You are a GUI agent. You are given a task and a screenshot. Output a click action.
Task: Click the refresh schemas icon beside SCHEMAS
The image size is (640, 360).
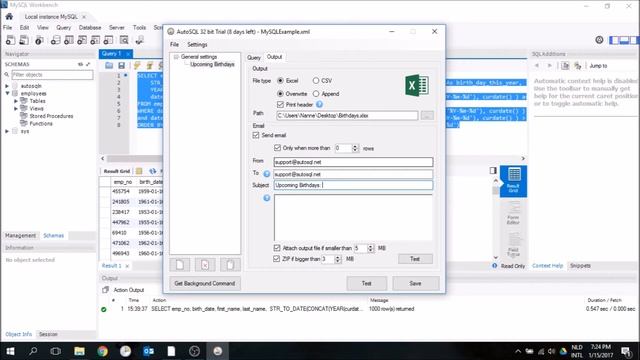(80, 64)
